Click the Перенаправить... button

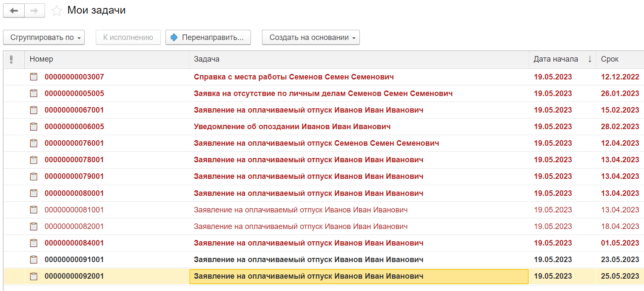tap(208, 37)
